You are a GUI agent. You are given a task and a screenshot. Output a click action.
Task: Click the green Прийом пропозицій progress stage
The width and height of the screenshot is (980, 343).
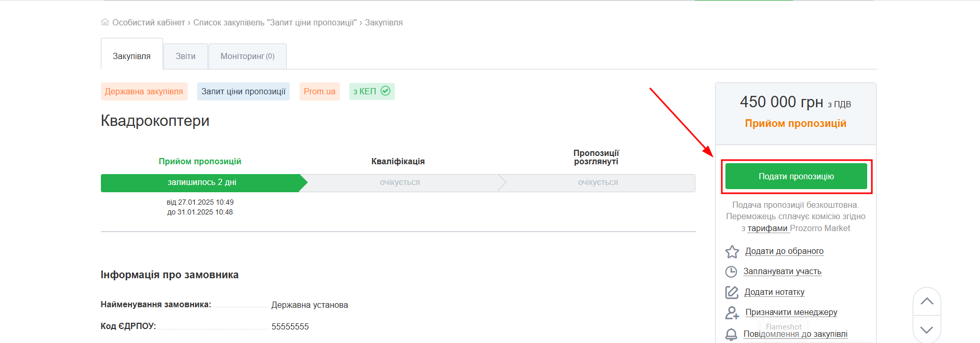(201, 183)
